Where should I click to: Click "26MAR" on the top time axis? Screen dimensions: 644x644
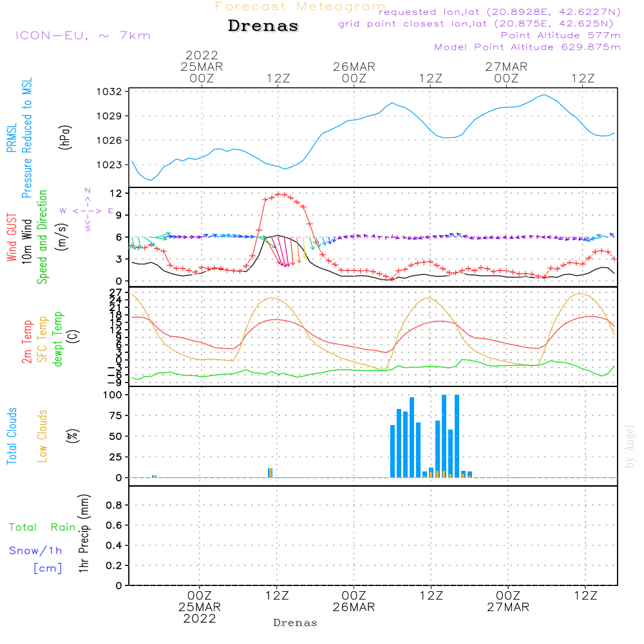tap(354, 67)
